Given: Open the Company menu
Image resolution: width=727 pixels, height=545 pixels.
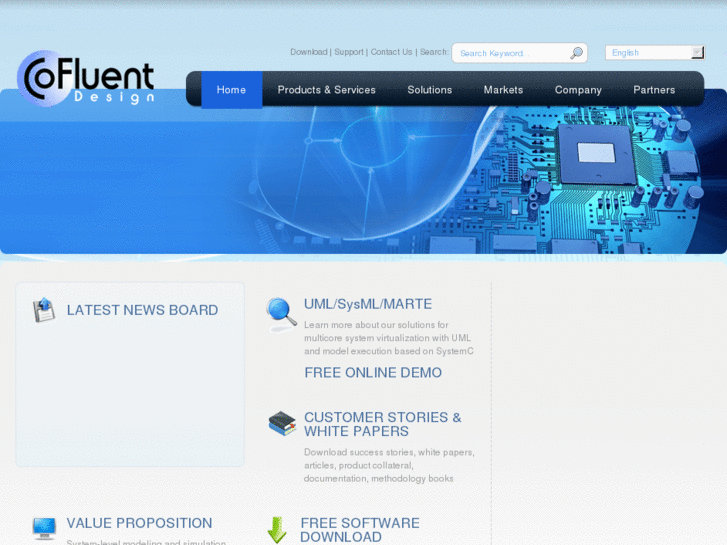Looking at the screenshot, I should pos(578,90).
